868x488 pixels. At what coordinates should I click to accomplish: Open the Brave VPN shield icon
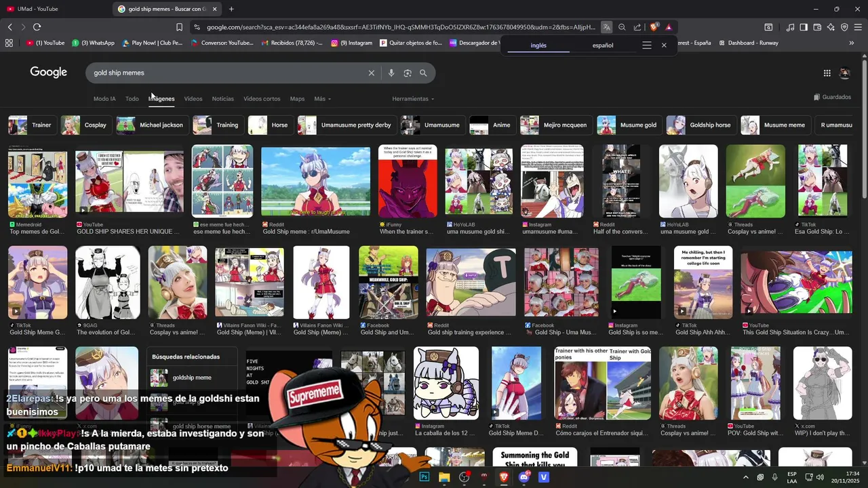click(844, 27)
